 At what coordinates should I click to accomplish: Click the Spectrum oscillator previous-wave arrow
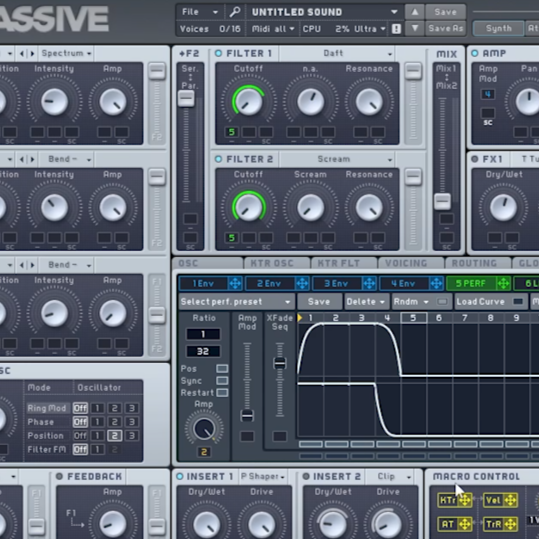[22, 54]
